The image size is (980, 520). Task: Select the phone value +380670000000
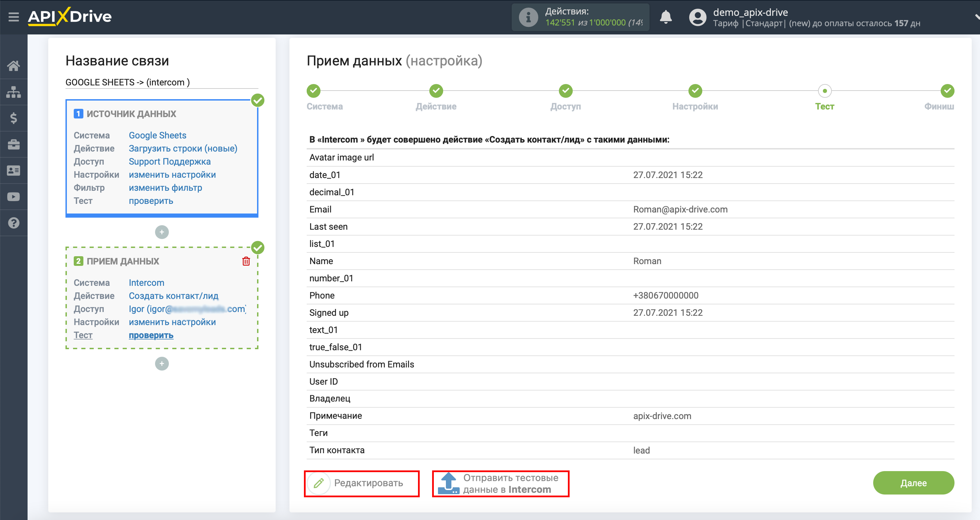[666, 295]
